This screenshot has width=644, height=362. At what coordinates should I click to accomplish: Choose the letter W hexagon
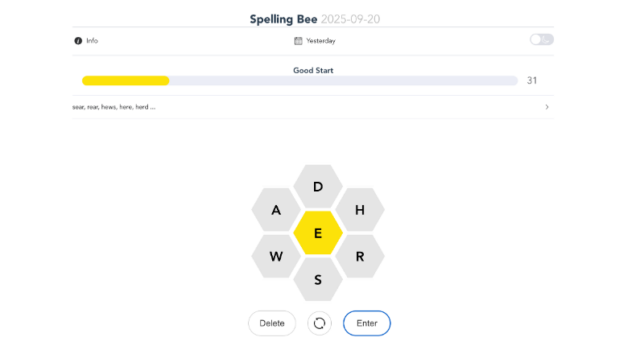pos(276,257)
